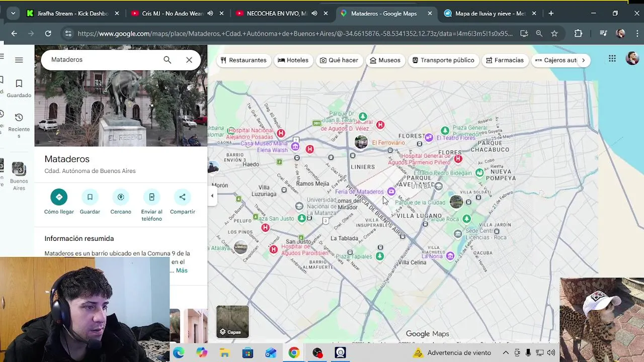
Task: Open the Buenos Aires recent thumbnail
Action: point(19,176)
